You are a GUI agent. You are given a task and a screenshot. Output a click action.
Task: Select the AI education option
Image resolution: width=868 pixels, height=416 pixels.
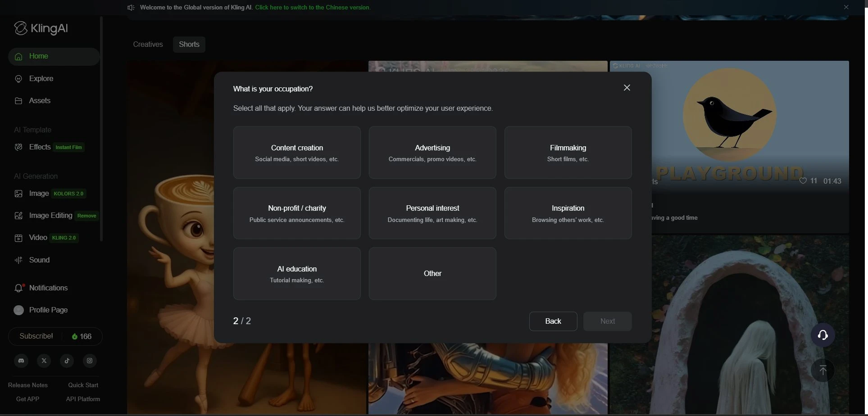[x=297, y=274]
